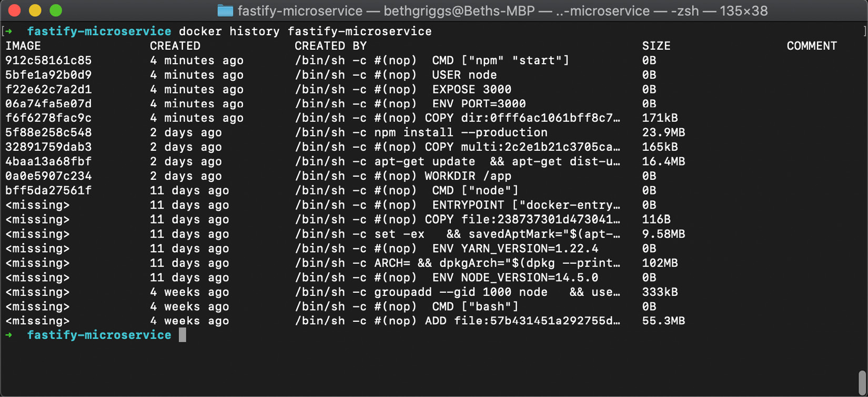Click the 23.9MB size value
The width and height of the screenshot is (868, 397).
663,133
